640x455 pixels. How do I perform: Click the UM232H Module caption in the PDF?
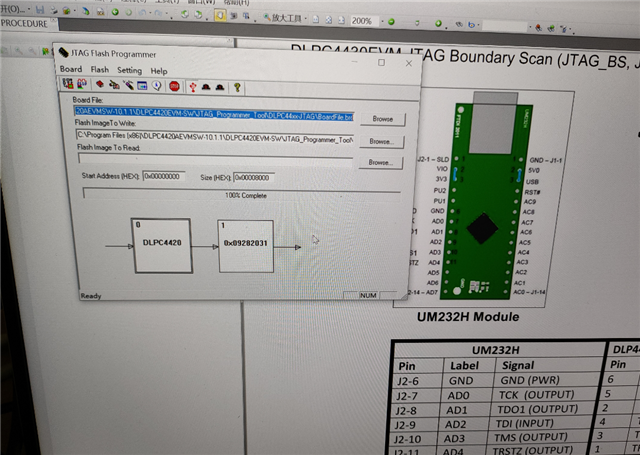coord(468,317)
